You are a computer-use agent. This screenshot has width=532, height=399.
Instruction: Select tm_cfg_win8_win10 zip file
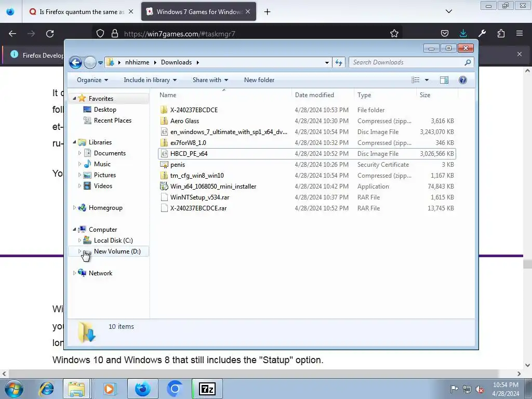click(197, 176)
